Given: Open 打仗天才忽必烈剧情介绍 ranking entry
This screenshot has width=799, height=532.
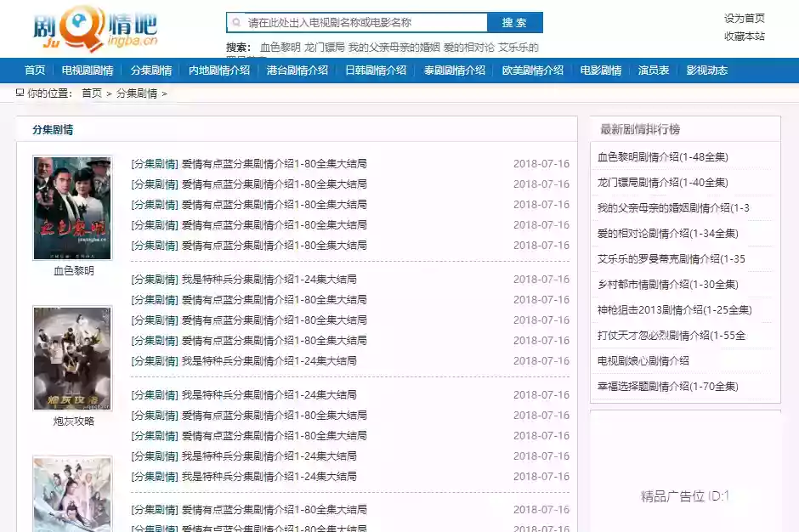Looking at the screenshot, I should 671,336.
